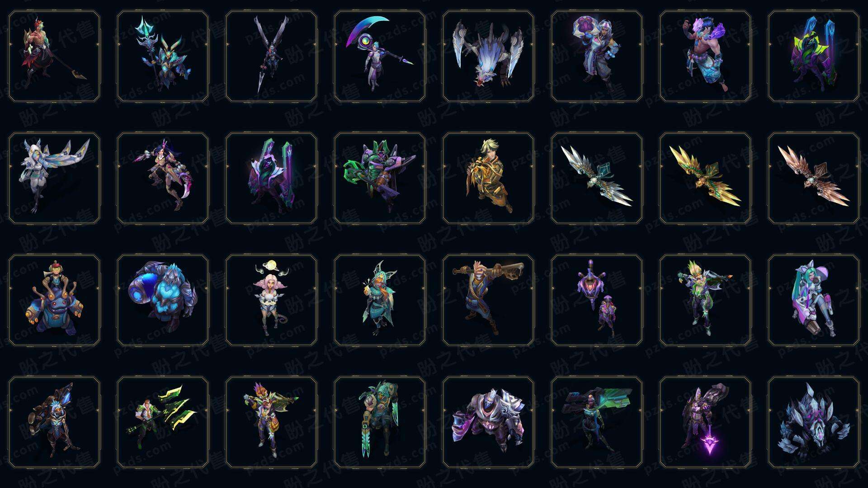This screenshot has height=488, width=868.
Task: Choose the purple armored hulking brute tile
Action: pos(488,422)
